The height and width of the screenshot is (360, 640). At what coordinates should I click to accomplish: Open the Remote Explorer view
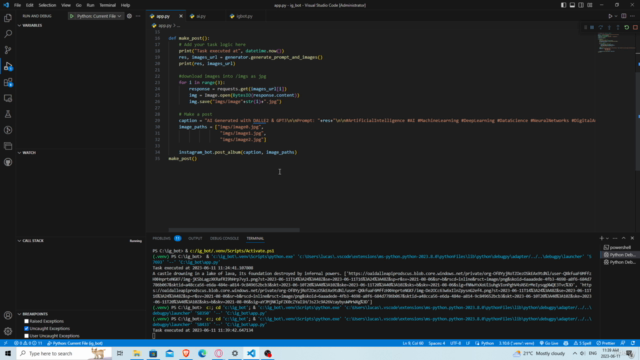point(8,98)
